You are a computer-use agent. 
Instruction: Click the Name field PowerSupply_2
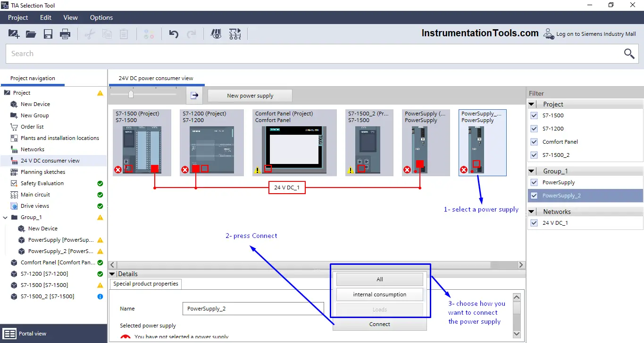click(x=253, y=309)
